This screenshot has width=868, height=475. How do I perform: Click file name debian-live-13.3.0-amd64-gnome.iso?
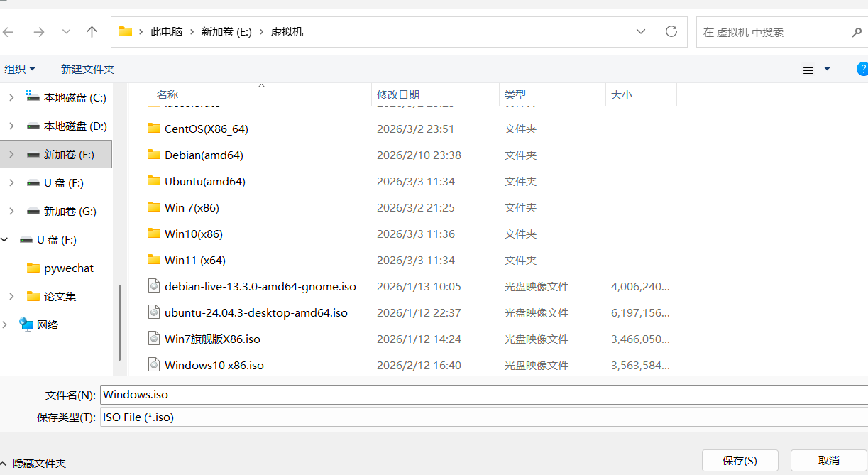(x=260, y=287)
